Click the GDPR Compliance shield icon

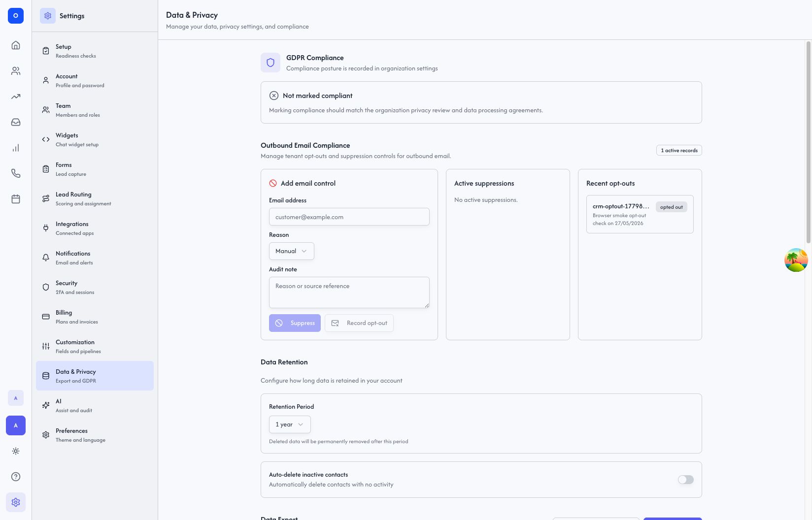pos(271,63)
